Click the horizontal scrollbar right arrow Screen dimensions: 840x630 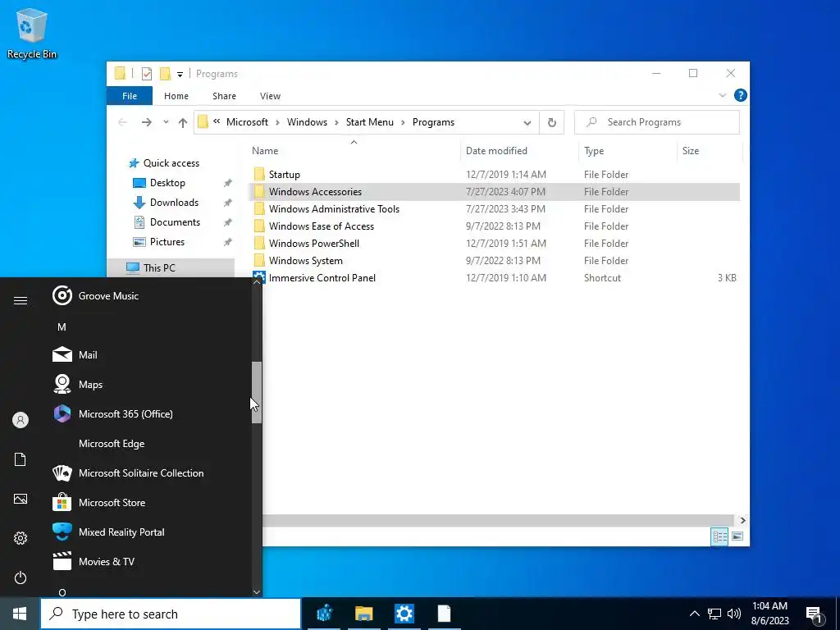point(742,520)
